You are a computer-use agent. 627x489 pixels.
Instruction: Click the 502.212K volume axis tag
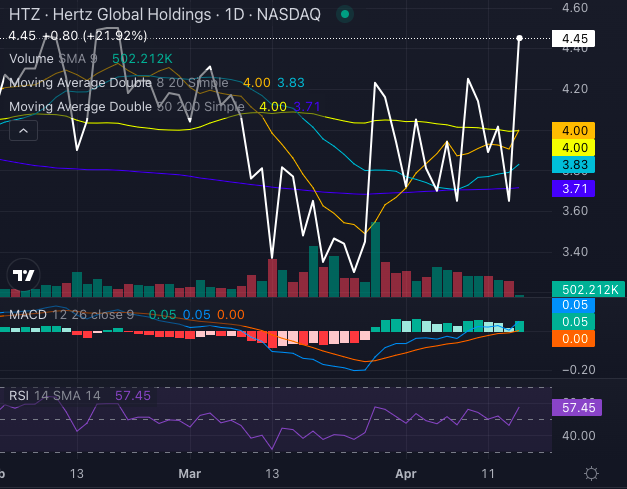(x=584, y=290)
